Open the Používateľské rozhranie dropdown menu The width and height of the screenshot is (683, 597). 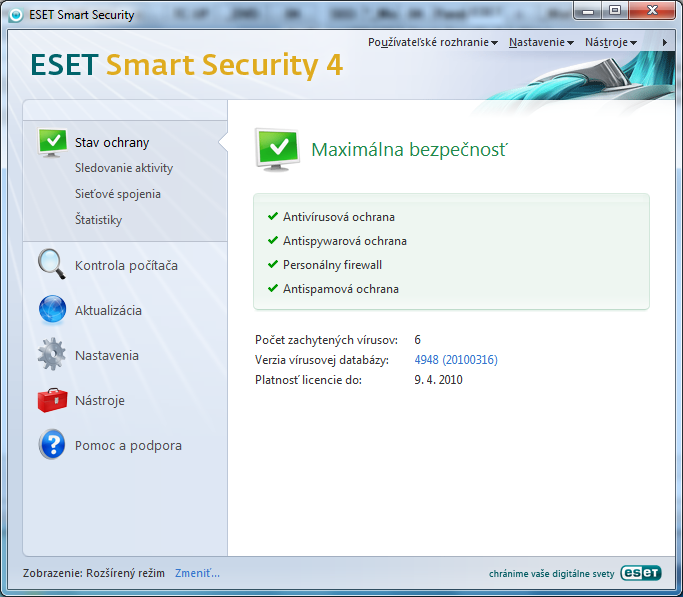(432, 42)
